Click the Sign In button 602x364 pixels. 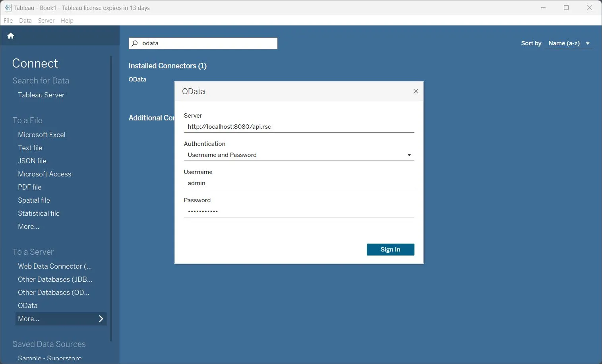(x=390, y=249)
